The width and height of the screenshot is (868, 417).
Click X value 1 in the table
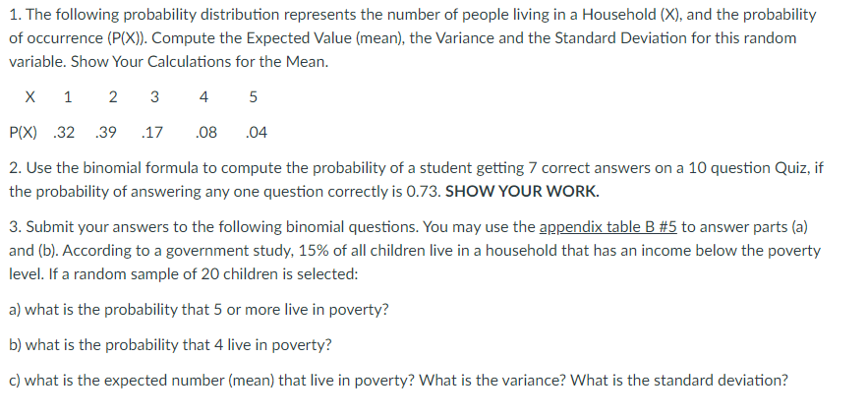point(68,97)
